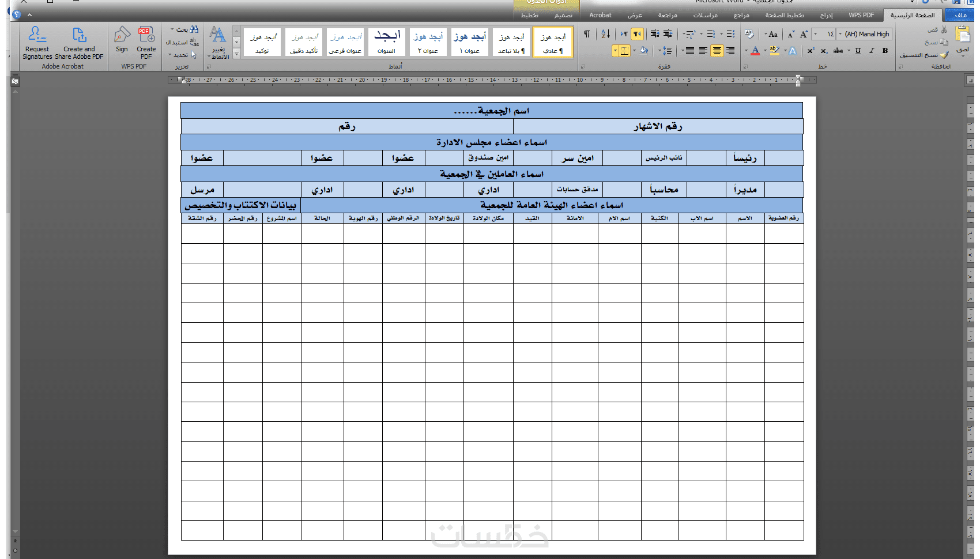The width and height of the screenshot is (980, 559).
Task: Switch to the Review tab (مراجعة)
Action: 668,16
